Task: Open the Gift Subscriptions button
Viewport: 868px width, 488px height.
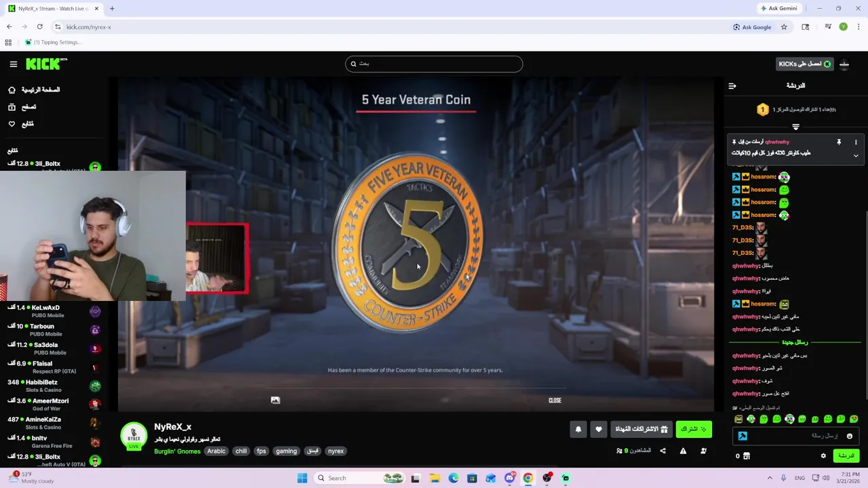Action: click(641, 429)
